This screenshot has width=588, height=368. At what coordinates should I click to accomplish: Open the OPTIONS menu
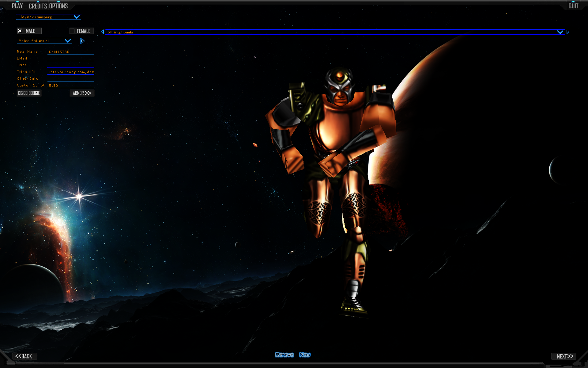pyautogui.click(x=58, y=6)
